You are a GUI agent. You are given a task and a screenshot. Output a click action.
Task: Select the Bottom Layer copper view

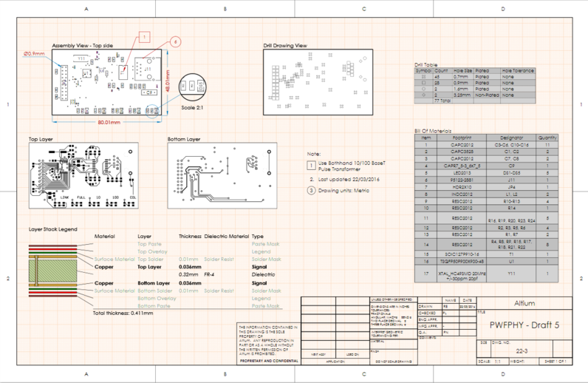click(222, 176)
